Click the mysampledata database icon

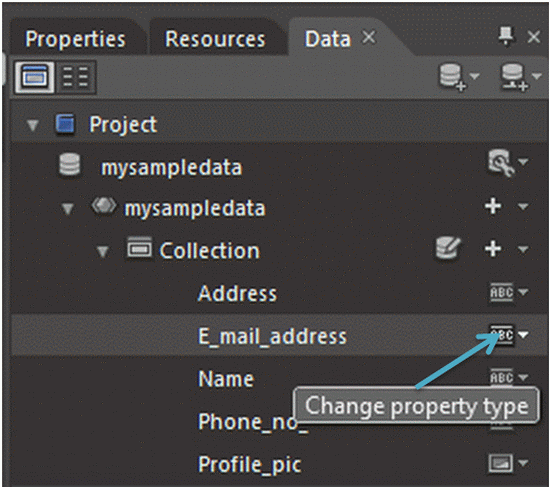(69, 165)
